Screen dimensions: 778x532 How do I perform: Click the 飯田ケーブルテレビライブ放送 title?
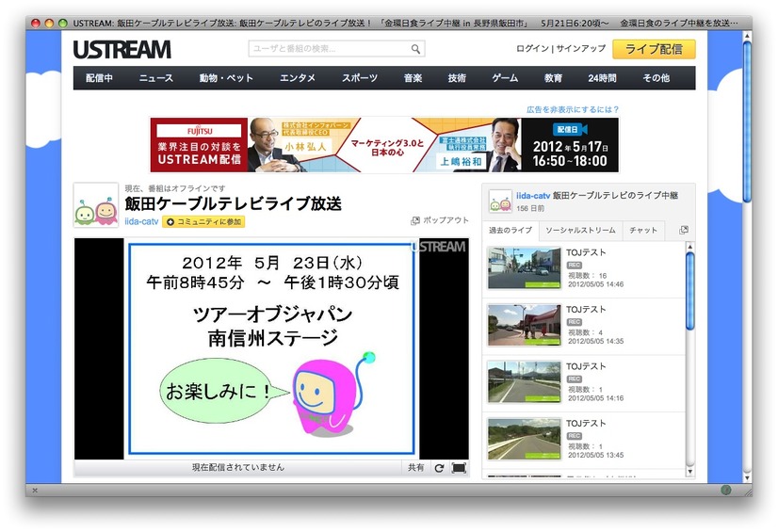[233, 203]
